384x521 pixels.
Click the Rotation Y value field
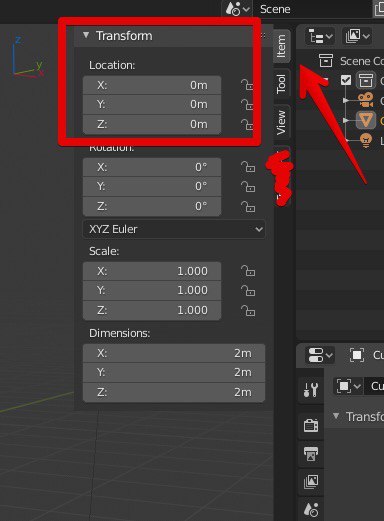coord(152,186)
